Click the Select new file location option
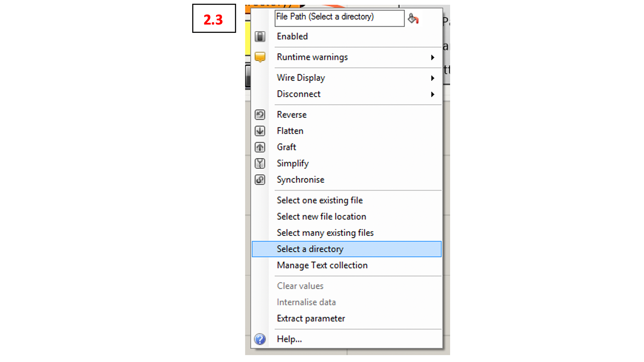The height and width of the screenshot is (362, 644). 322,216
